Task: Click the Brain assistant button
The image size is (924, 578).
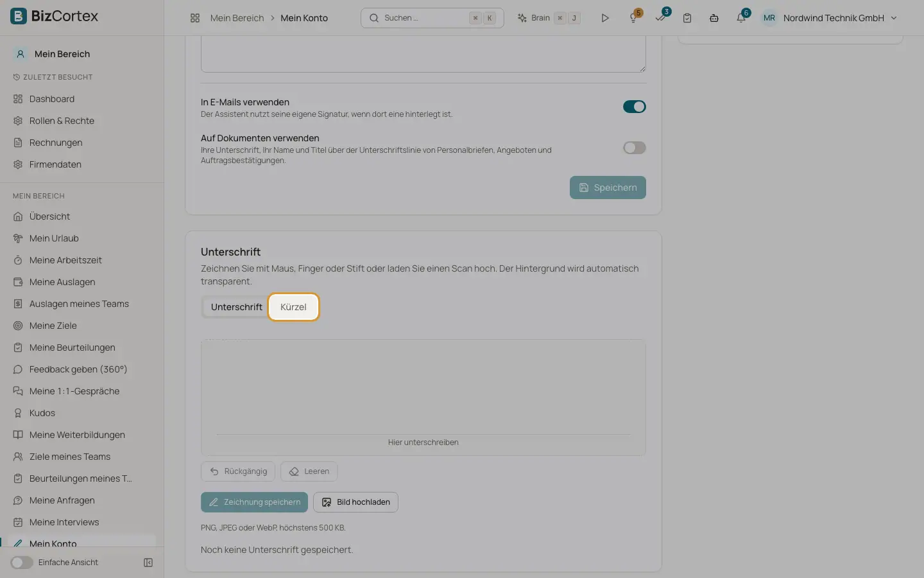Action: [549, 18]
